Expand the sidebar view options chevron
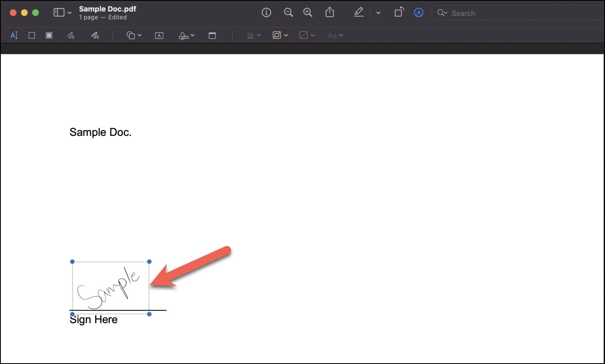 (x=69, y=12)
